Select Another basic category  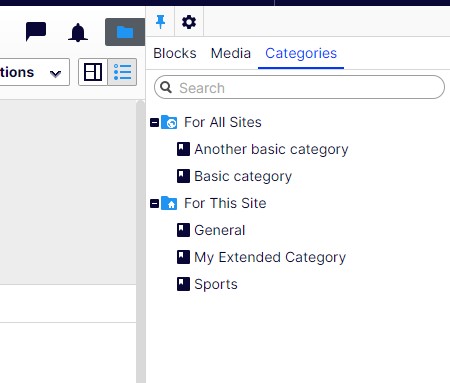pyautogui.click(x=271, y=149)
